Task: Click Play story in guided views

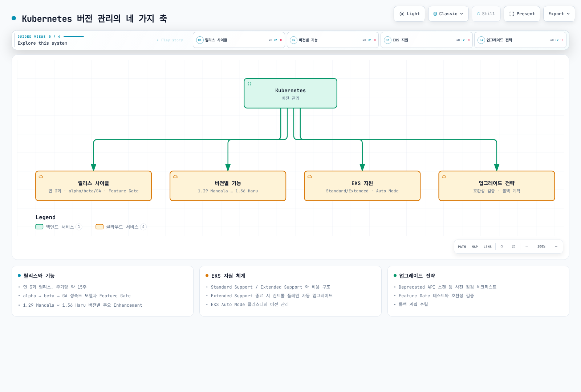Action: click(170, 40)
